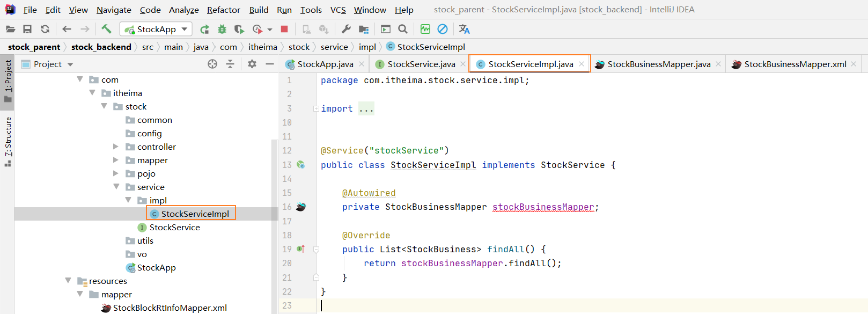The image size is (868, 314).
Task: Click the Open folder toolbar icon
Action: 10,29
